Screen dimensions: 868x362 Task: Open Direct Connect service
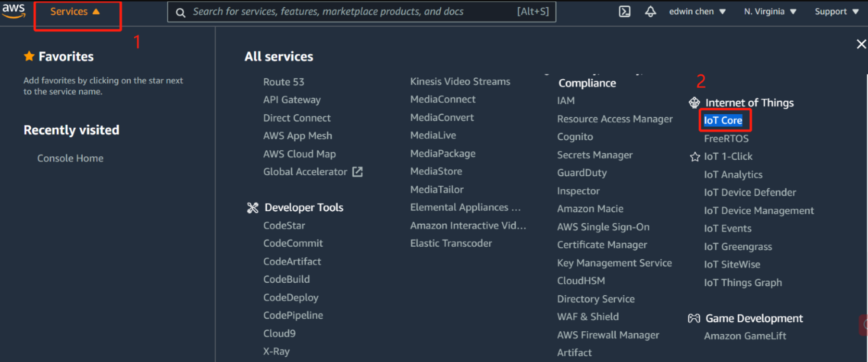[x=297, y=118]
